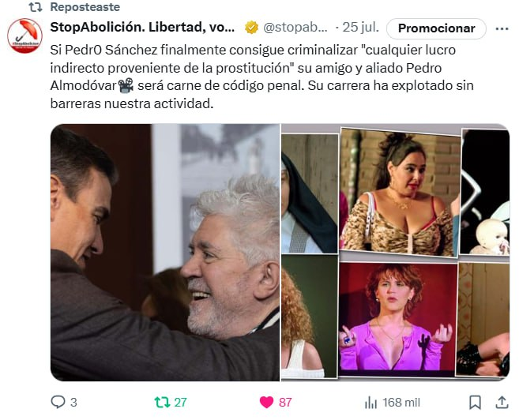Open left photo of two men hugging
519x420 pixels.
coord(165,253)
